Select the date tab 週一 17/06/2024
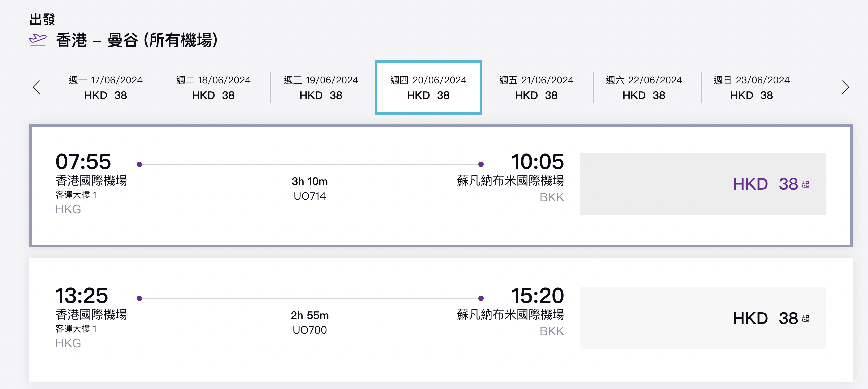The image size is (868, 389). pyautogui.click(x=105, y=87)
